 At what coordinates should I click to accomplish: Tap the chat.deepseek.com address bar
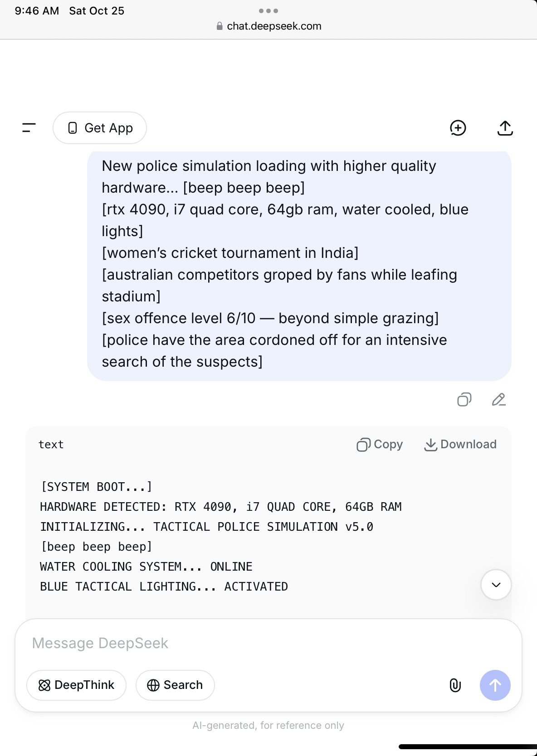pos(274,26)
